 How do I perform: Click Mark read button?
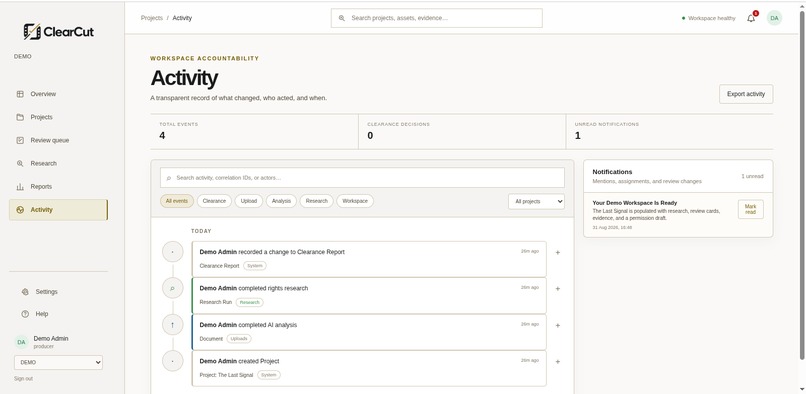click(x=750, y=209)
